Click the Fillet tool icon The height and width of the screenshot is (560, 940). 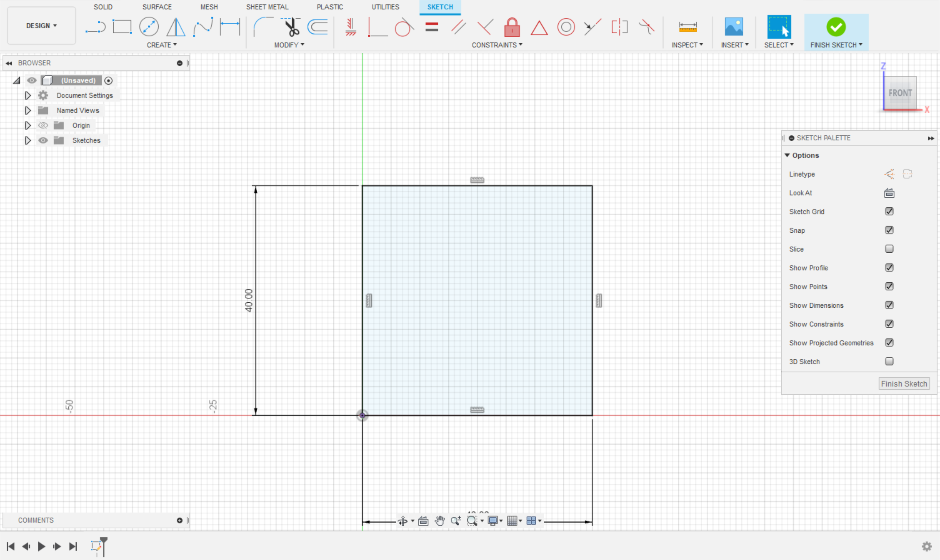[x=263, y=27]
